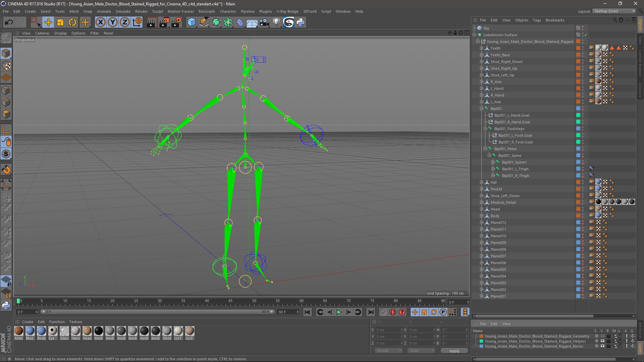Click the search icon in Object Manager
This screenshot has width=644, height=362.
[x=615, y=20]
